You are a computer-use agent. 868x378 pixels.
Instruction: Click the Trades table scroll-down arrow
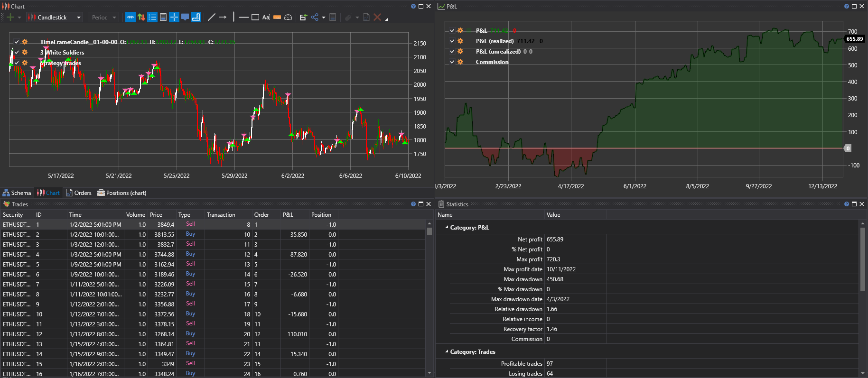(x=429, y=373)
